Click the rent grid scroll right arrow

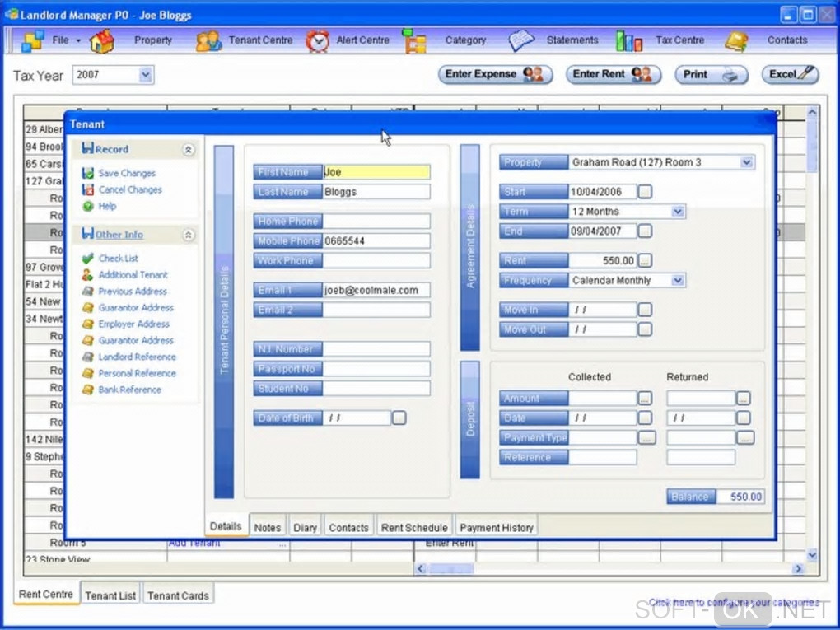798,568
